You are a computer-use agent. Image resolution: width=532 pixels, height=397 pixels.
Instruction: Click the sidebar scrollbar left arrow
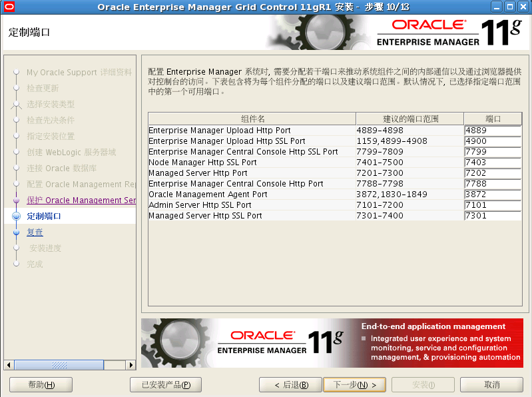(x=9, y=365)
